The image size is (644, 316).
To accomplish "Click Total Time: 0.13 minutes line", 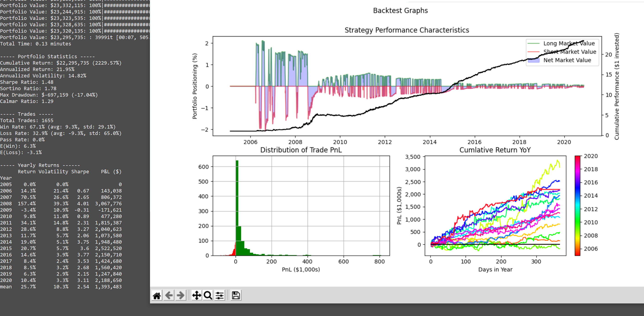I will (35, 44).
